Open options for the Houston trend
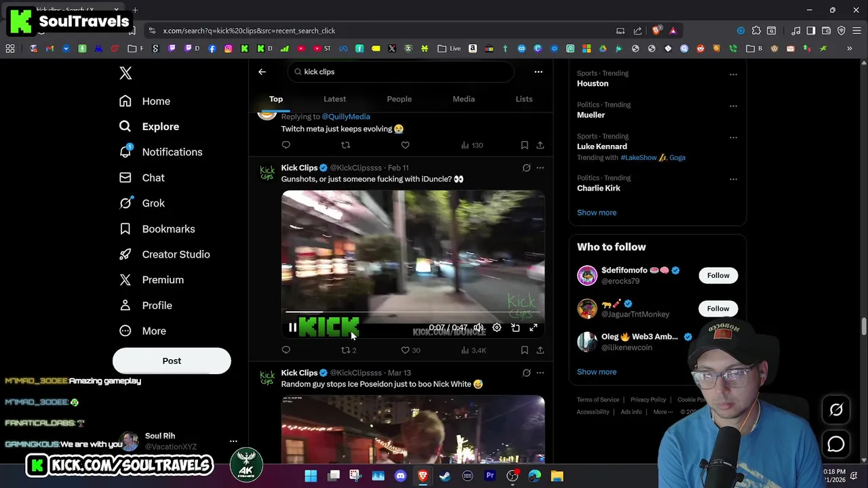The height and width of the screenshot is (488, 868). pyautogui.click(x=733, y=75)
